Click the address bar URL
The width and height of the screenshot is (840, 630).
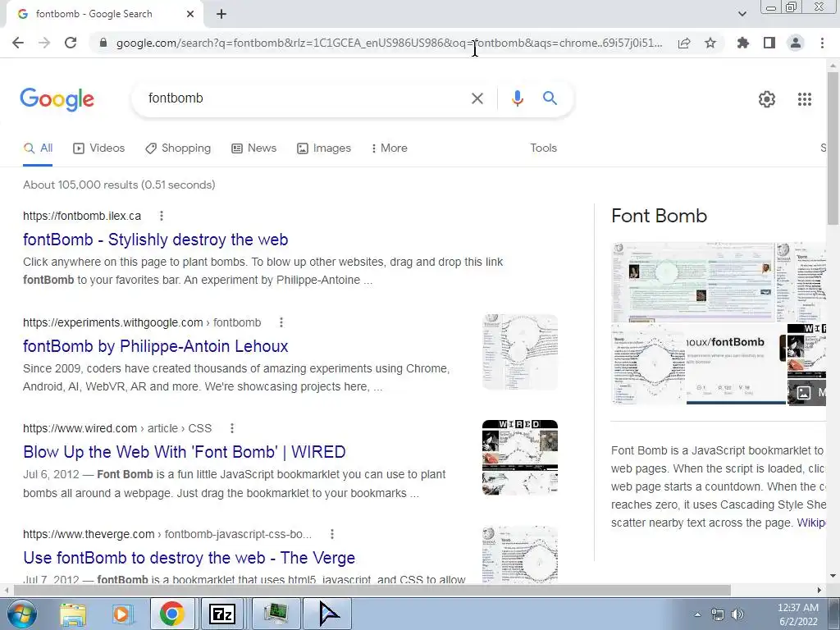point(389,43)
